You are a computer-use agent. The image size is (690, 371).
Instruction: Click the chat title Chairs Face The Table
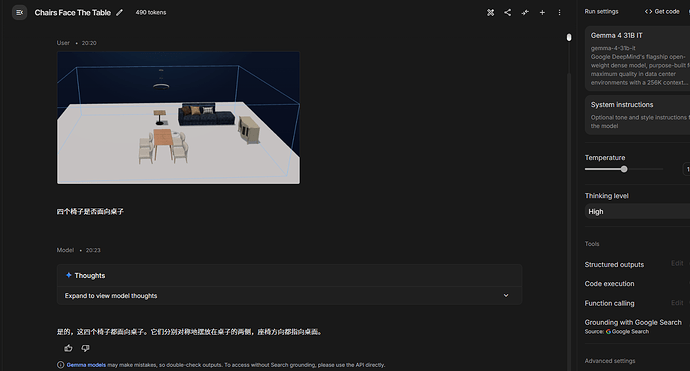click(73, 13)
